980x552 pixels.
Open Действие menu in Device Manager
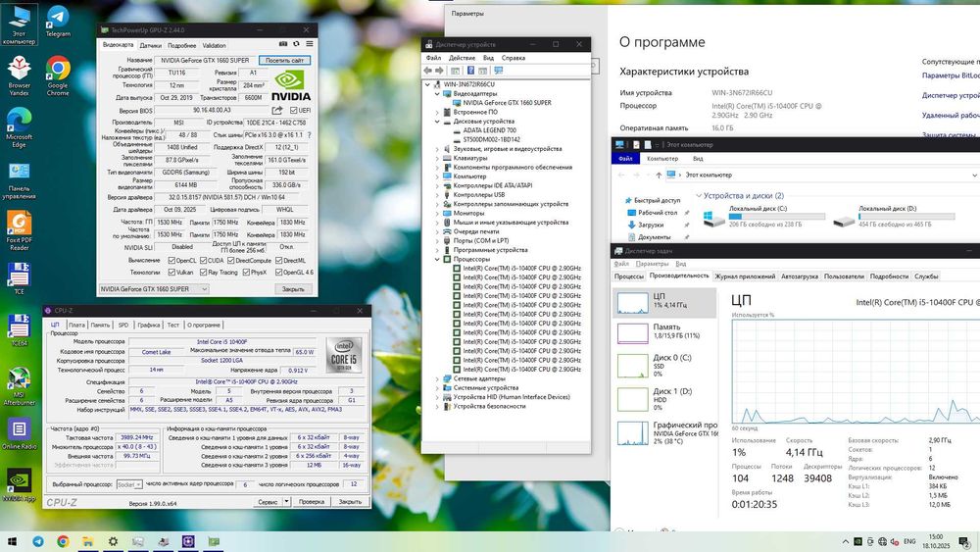[462, 58]
